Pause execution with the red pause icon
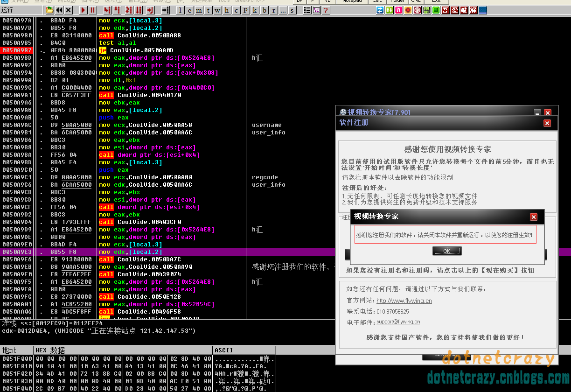This screenshot has width=571, height=392. click(92, 10)
